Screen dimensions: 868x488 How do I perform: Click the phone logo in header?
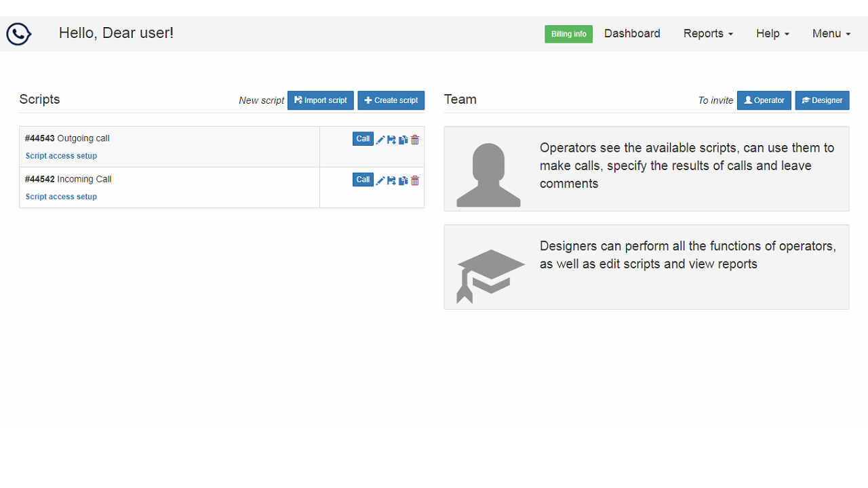(x=19, y=34)
